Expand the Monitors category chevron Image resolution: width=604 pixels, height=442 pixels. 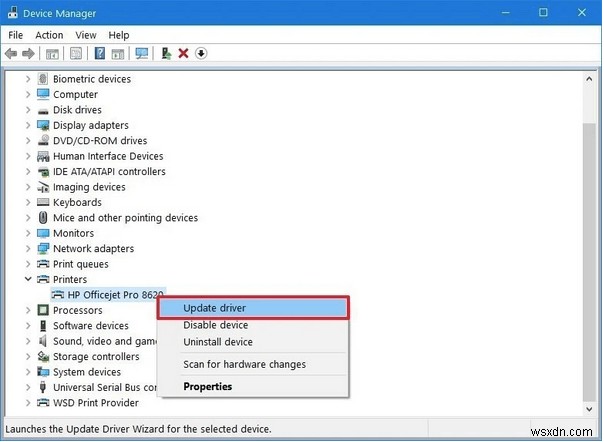[x=28, y=233]
